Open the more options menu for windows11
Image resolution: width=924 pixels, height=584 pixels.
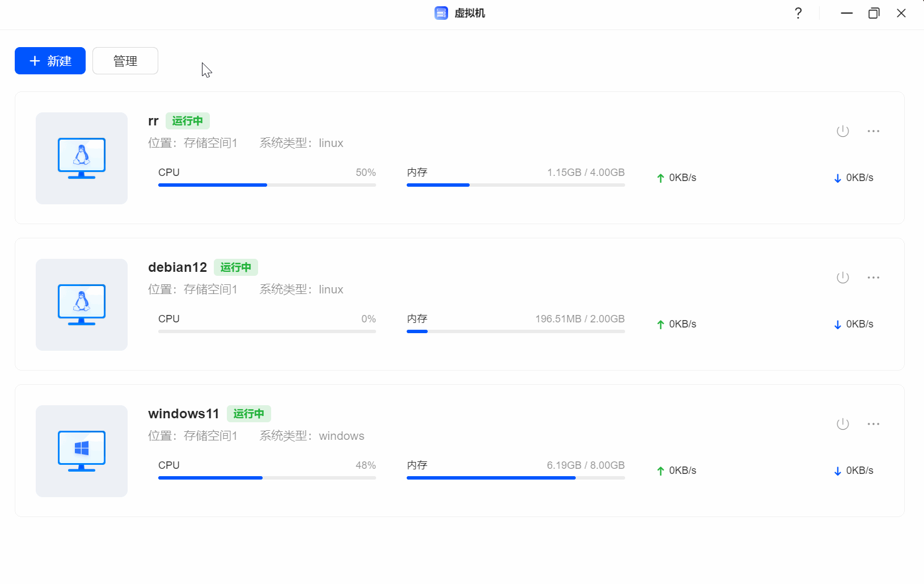[874, 424]
